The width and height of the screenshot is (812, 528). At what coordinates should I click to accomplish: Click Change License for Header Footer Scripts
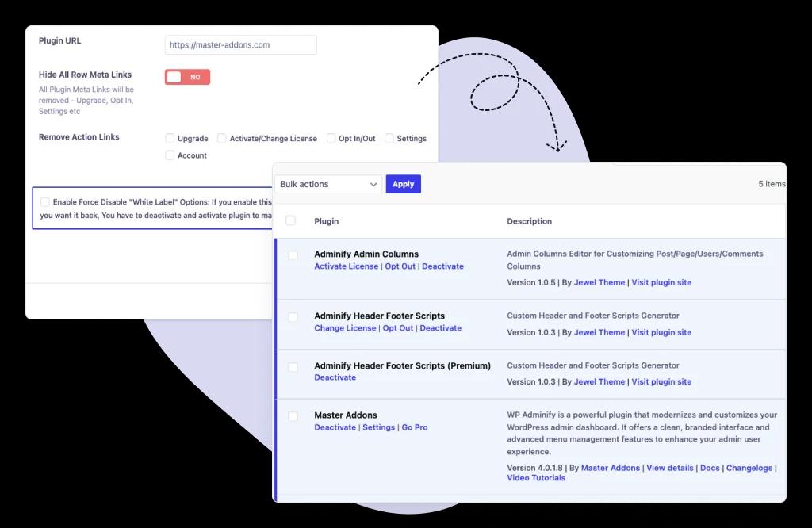tap(345, 328)
